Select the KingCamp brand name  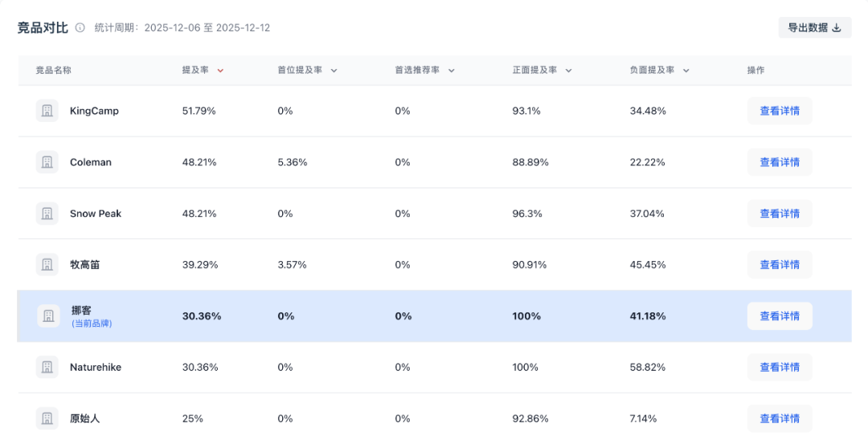pos(94,111)
